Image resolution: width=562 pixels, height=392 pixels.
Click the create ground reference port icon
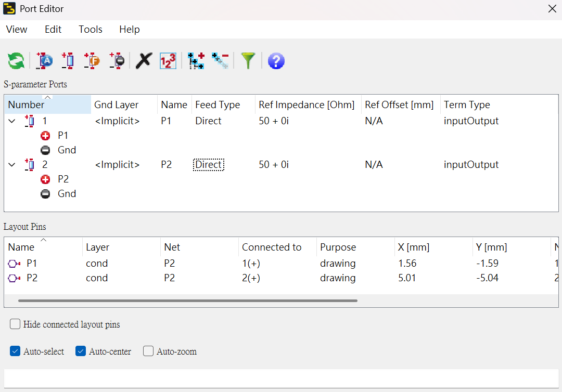pyautogui.click(x=117, y=60)
